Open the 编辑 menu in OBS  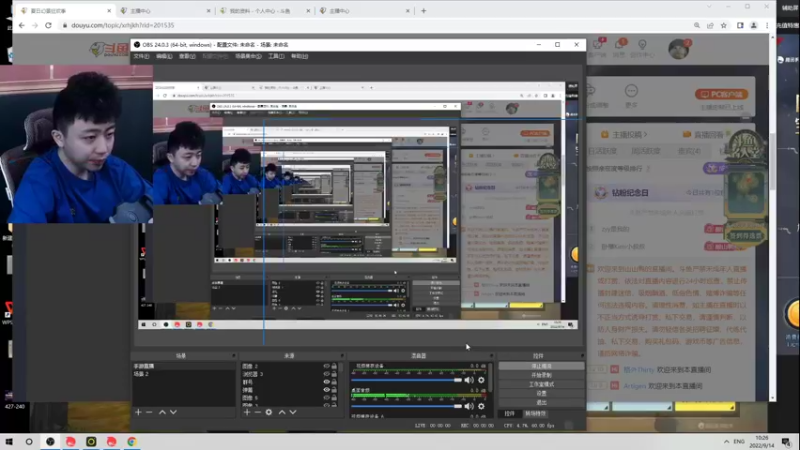pos(164,56)
